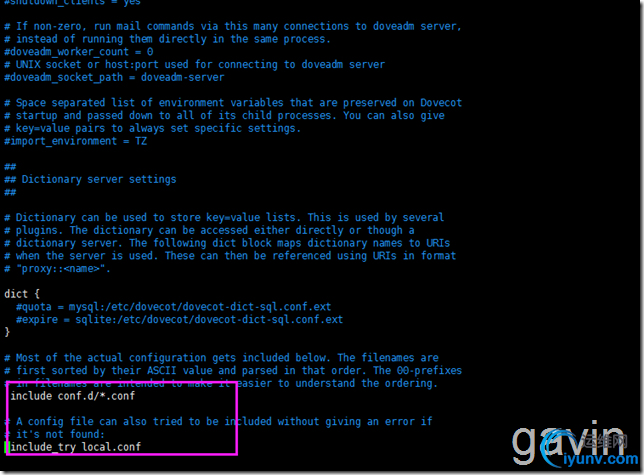
Task: Click 'Space separated list of environment' comment
Action: [233, 103]
